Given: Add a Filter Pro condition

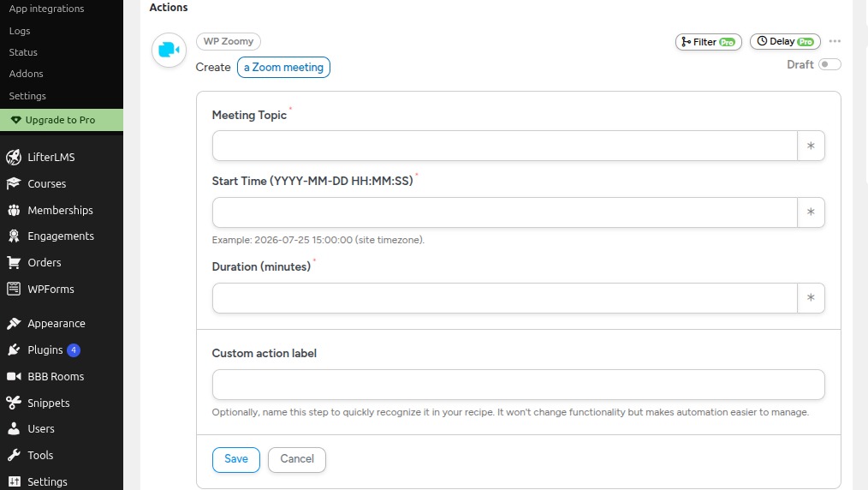Looking at the screenshot, I should 708,42.
